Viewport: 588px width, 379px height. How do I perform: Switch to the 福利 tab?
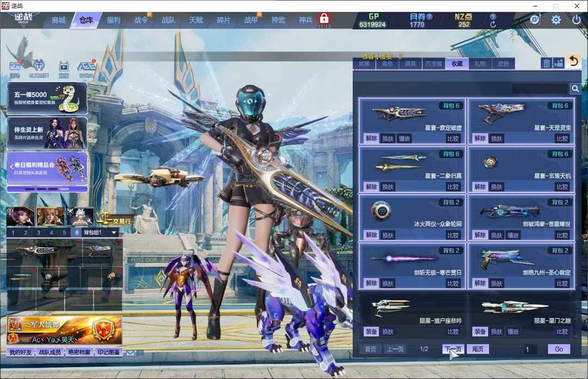click(x=113, y=20)
